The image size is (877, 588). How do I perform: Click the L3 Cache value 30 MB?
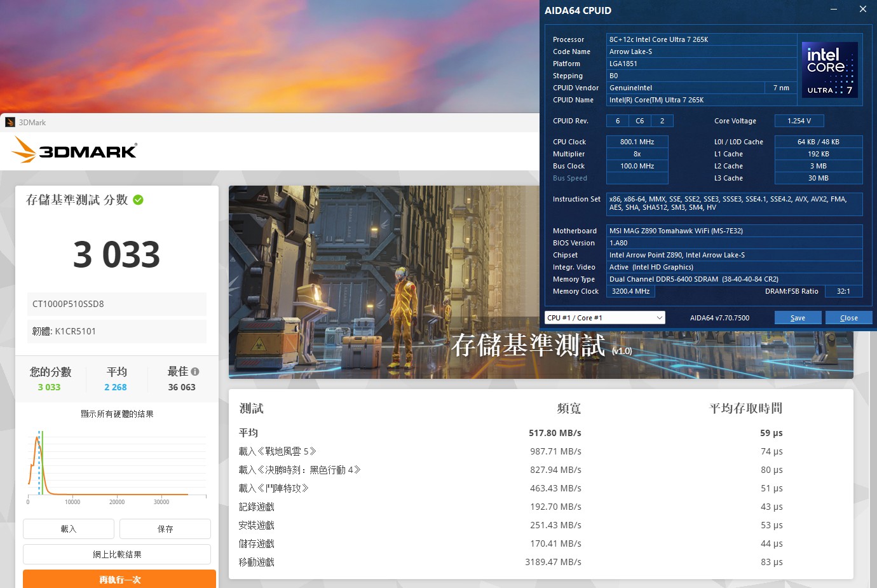click(819, 178)
